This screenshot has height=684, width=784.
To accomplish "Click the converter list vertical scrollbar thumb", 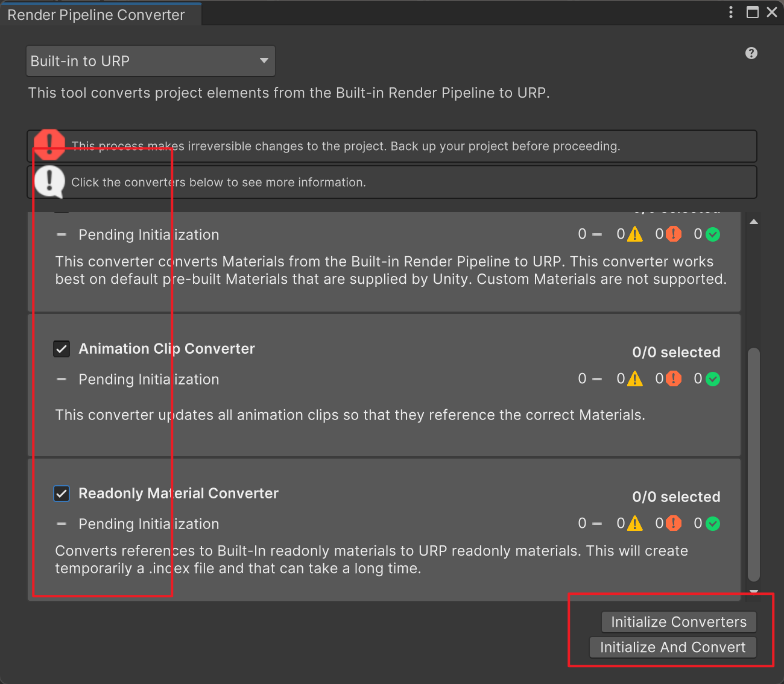I will click(x=753, y=464).
